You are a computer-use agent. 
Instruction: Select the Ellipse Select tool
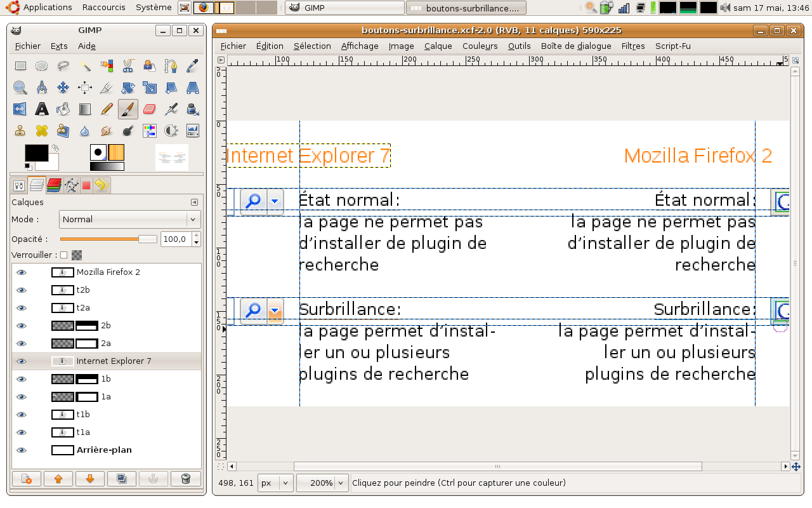point(42,65)
